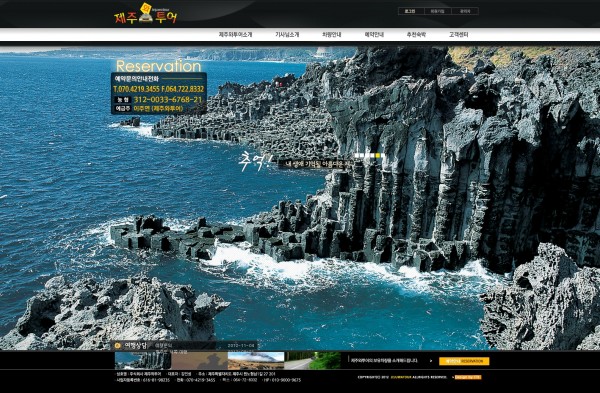600x393 pixels.
Task: Click the small orange designer badge in footer
Action: pos(468,377)
